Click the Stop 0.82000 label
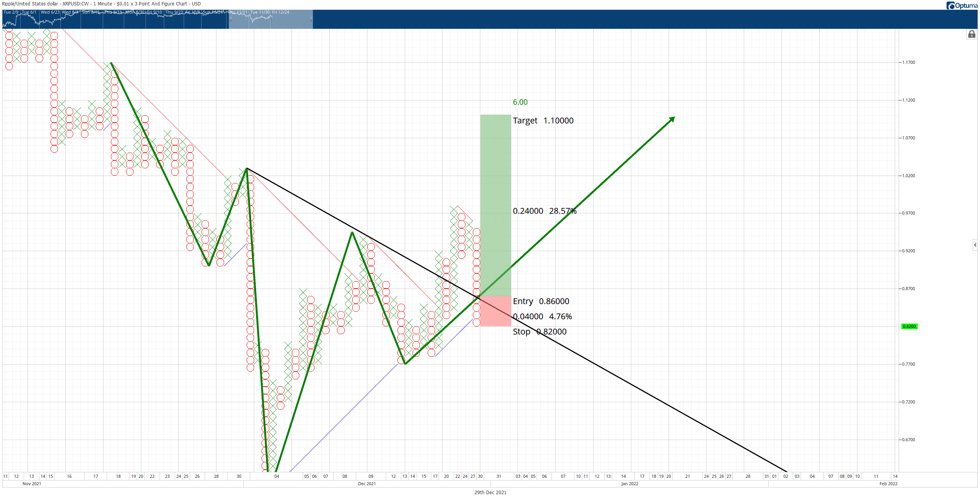This screenshot has height=500, width=980. point(539,332)
